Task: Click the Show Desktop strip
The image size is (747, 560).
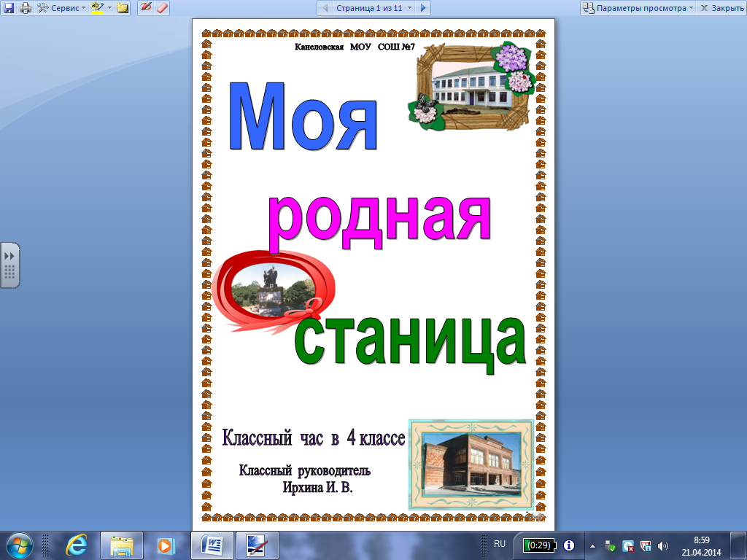Action: click(740, 545)
